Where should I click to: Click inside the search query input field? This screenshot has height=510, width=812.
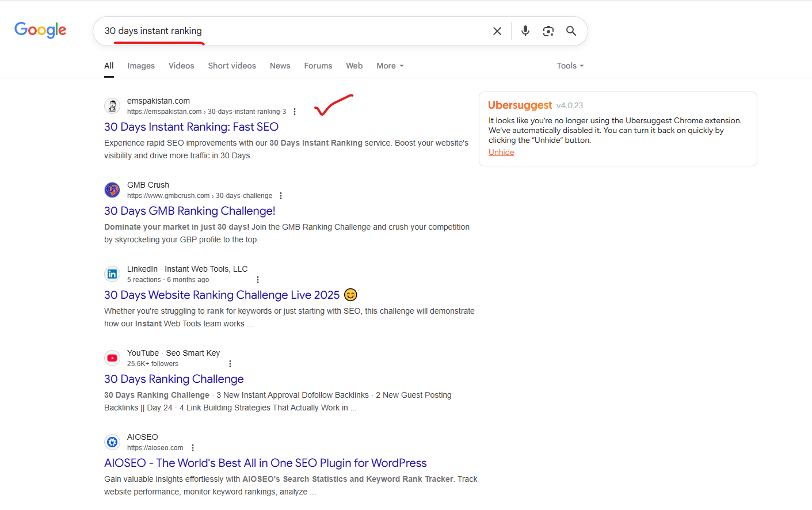tap(288, 31)
